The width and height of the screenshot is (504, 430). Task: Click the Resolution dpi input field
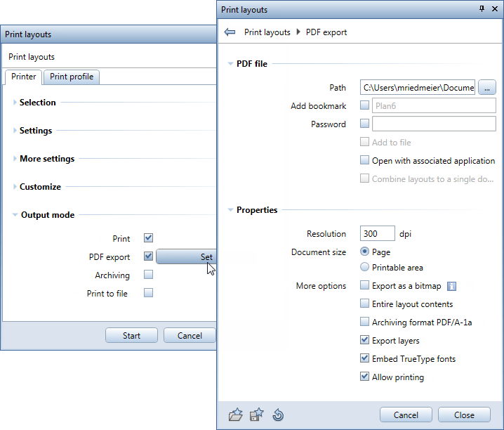coord(377,234)
